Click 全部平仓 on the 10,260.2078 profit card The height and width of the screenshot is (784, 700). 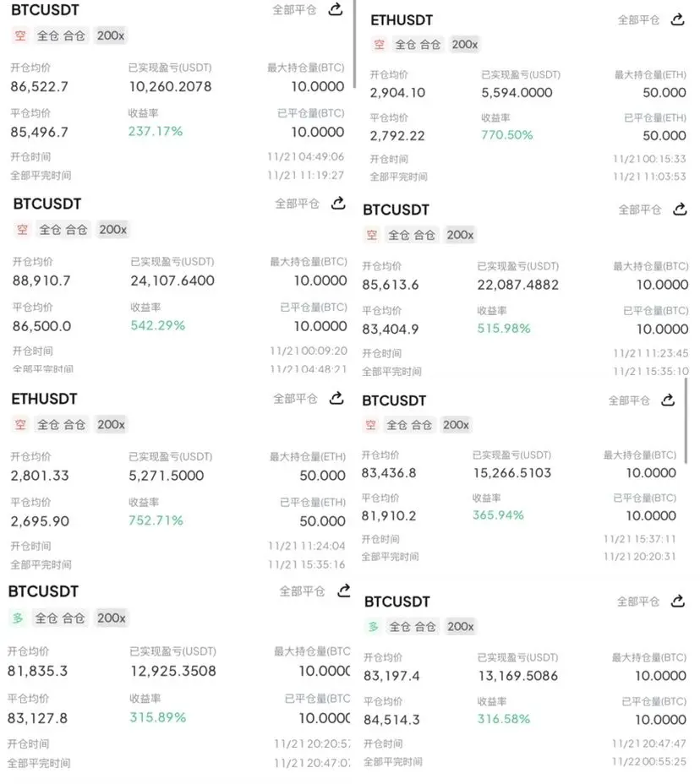pos(294,10)
